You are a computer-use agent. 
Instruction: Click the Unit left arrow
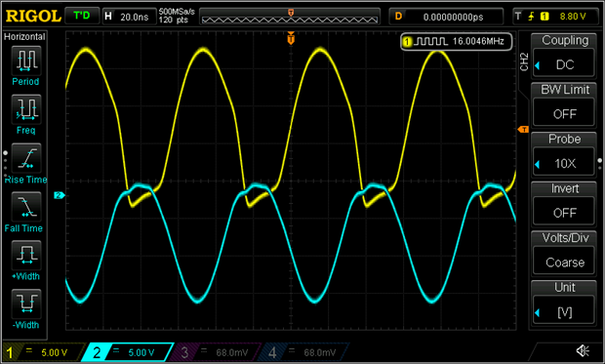(537, 313)
